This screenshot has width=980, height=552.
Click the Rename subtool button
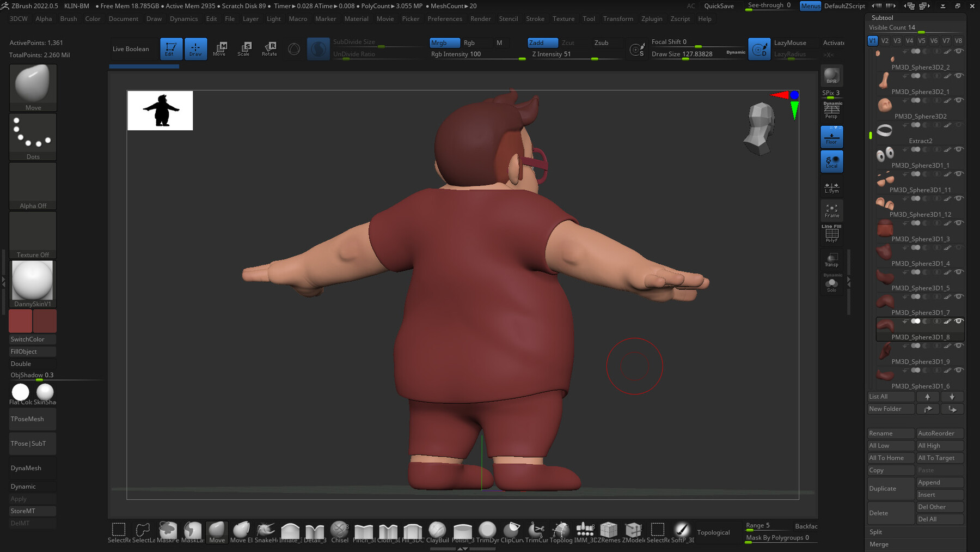tap(891, 433)
